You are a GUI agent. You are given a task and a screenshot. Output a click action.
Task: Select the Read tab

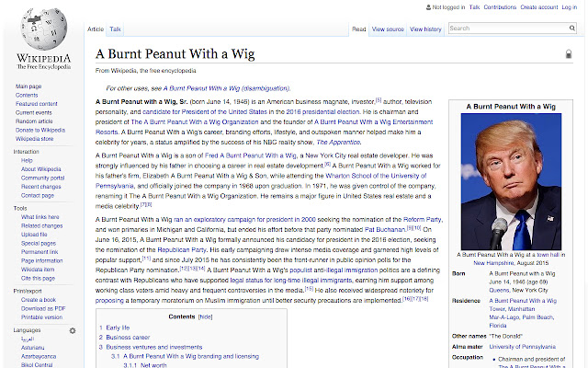click(x=358, y=29)
